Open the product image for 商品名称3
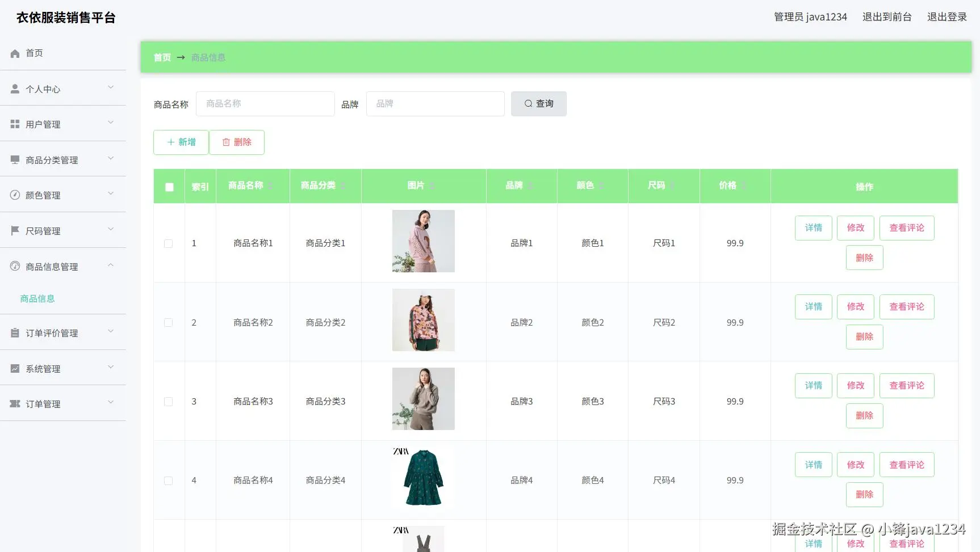Viewport: 980px width, 552px height. (x=424, y=399)
